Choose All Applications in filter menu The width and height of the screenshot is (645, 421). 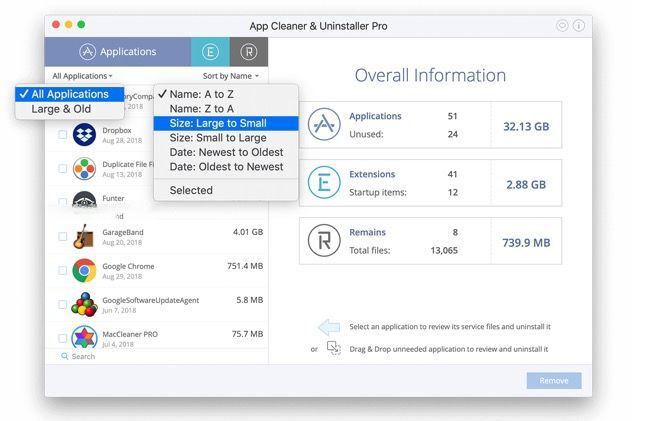click(x=70, y=94)
